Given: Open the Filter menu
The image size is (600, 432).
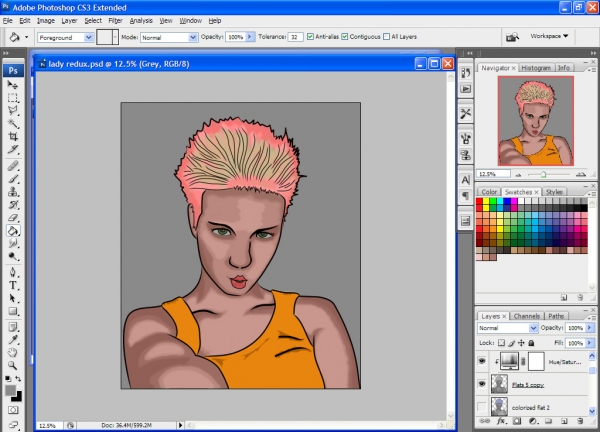Looking at the screenshot, I should pyautogui.click(x=115, y=21).
